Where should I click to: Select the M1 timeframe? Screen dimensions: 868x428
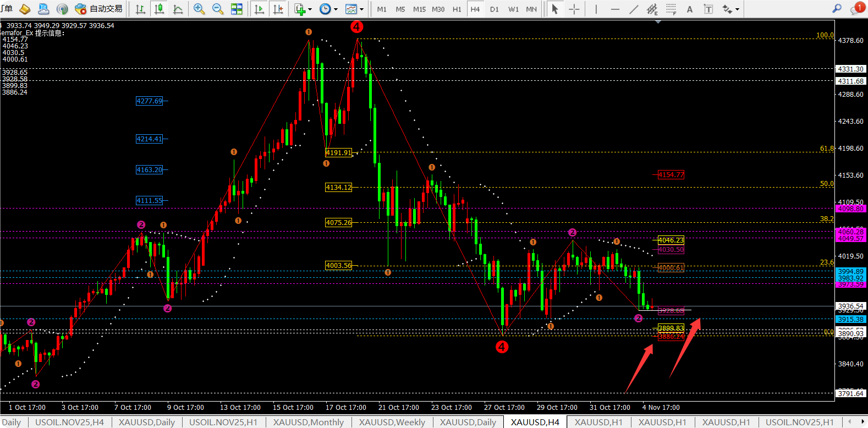382,9
